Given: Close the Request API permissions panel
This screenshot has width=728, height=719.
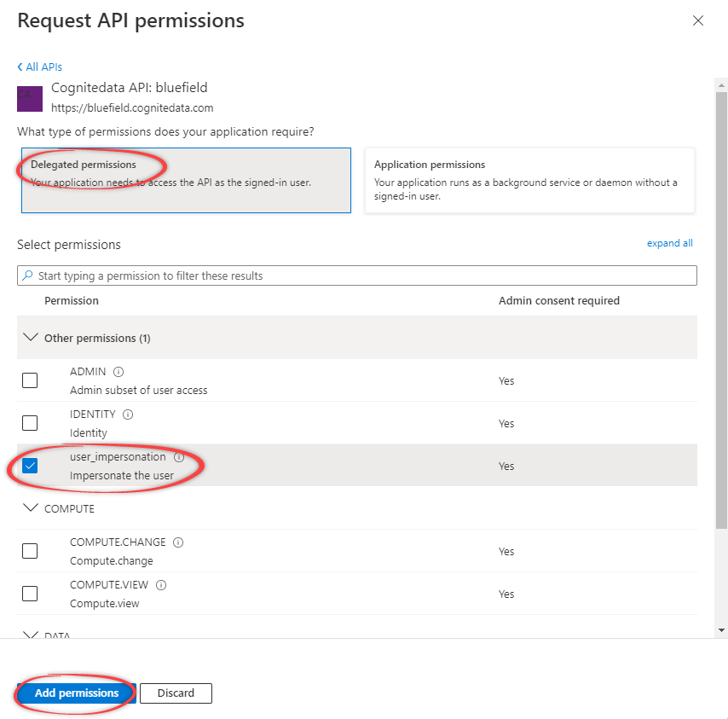Looking at the screenshot, I should click(698, 20).
